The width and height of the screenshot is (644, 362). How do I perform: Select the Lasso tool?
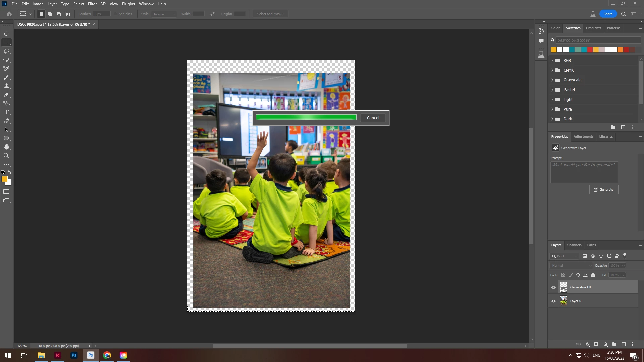coord(6,51)
